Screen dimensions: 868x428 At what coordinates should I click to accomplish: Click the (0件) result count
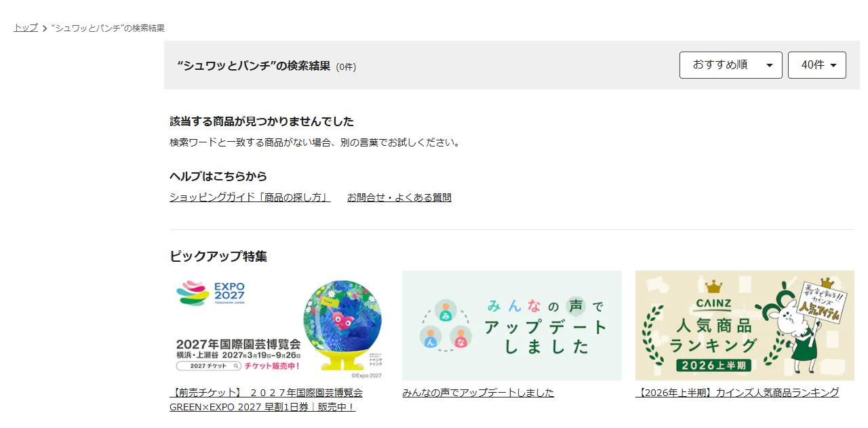(346, 66)
